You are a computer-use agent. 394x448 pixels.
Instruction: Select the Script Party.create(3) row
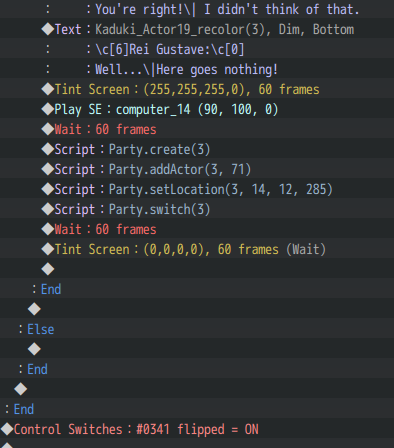(197, 149)
